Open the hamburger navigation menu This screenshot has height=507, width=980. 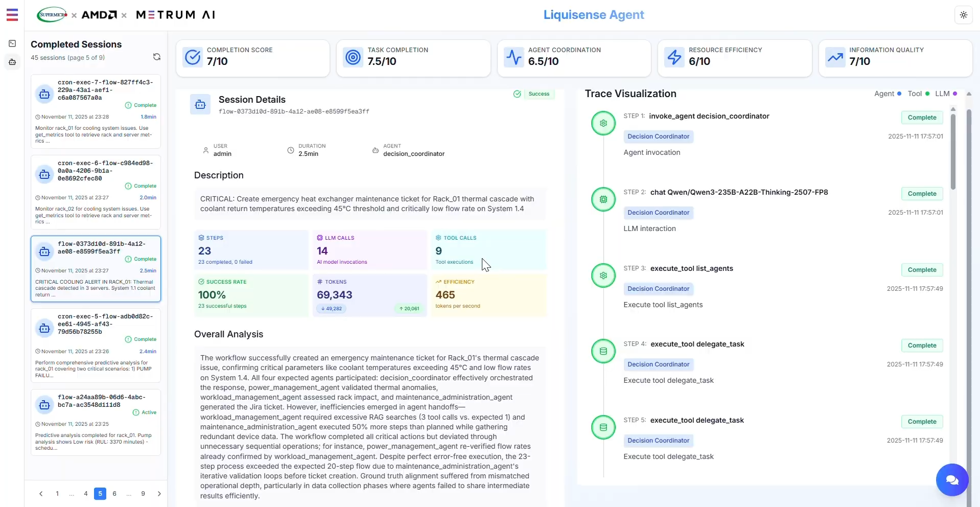[12, 15]
